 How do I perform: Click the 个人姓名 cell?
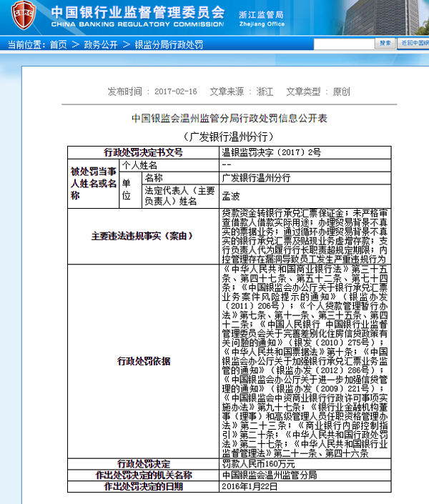[x=169, y=165]
